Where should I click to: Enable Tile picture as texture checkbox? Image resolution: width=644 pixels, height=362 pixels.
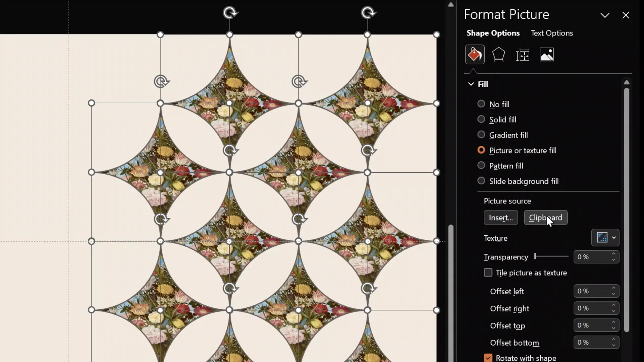488,273
